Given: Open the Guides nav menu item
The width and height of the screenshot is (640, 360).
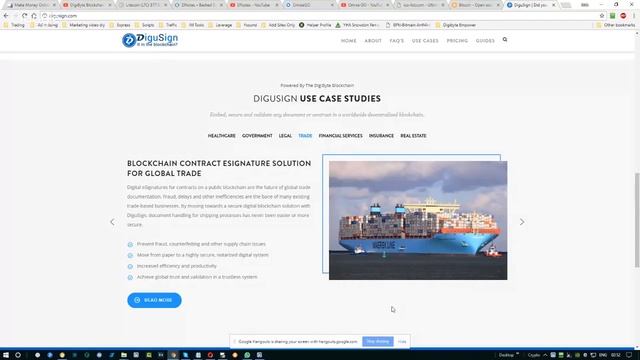Looking at the screenshot, I should (485, 41).
